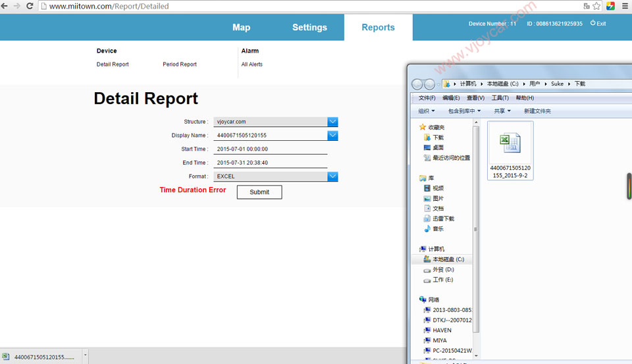This screenshot has width=632, height=364.
Task: Switch to the Settings tab
Action: 309,28
